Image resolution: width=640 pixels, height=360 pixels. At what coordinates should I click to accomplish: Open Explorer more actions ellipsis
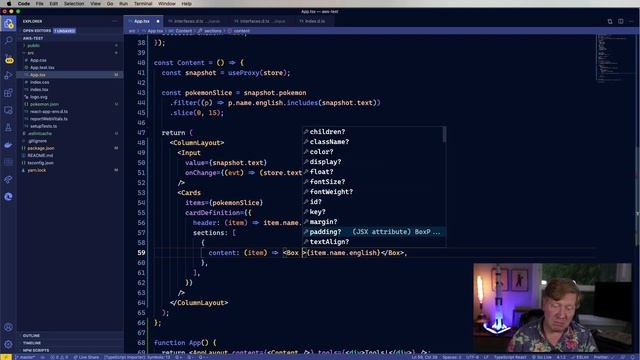[x=115, y=21]
